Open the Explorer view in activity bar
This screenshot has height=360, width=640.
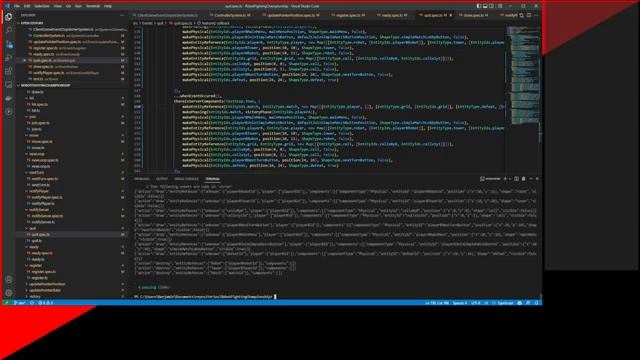coord(9,17)
